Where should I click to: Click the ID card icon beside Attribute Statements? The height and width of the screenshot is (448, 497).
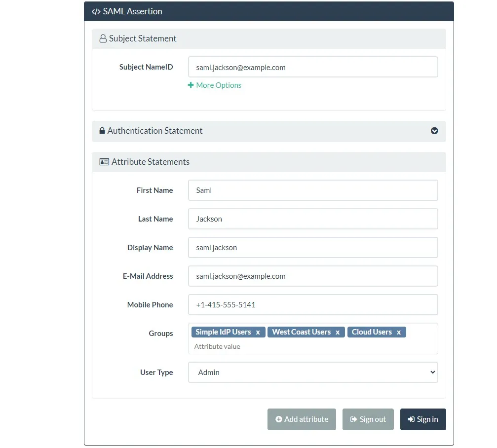click(104, 161)
